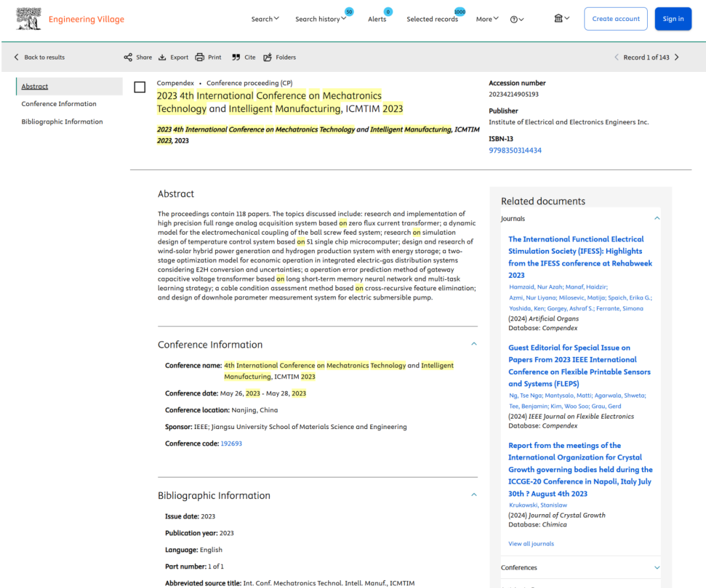706x588 pixels.
Task: Open the More dropdown menu
Action: [x=487, y=19]
